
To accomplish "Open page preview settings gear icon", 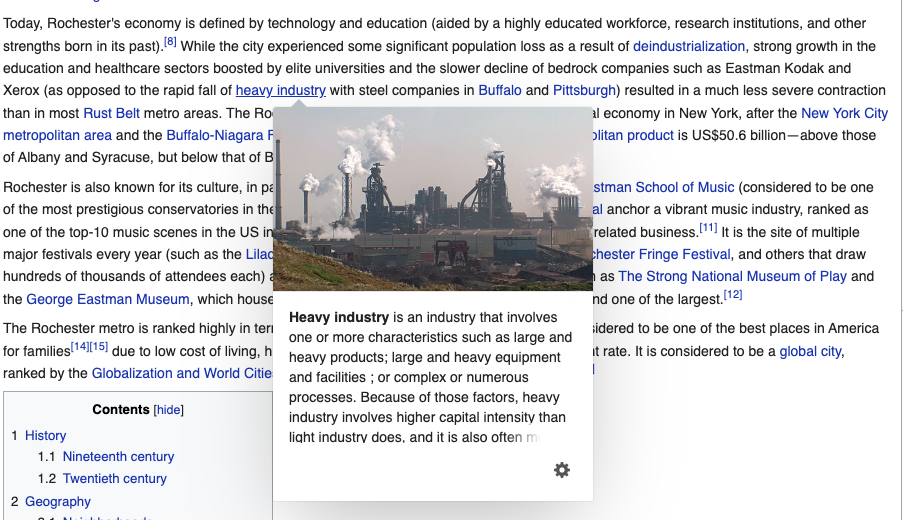I will (562, 470).
